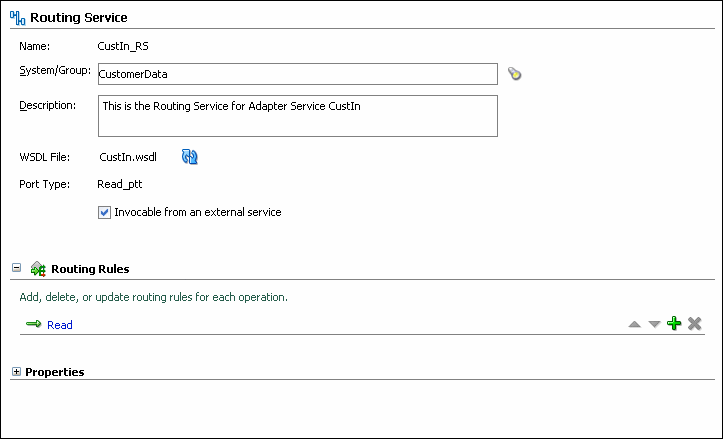The width and height of the screenshot is (723, 439).
Task: Click the Routing Service header icon
Action: point(18,18)
